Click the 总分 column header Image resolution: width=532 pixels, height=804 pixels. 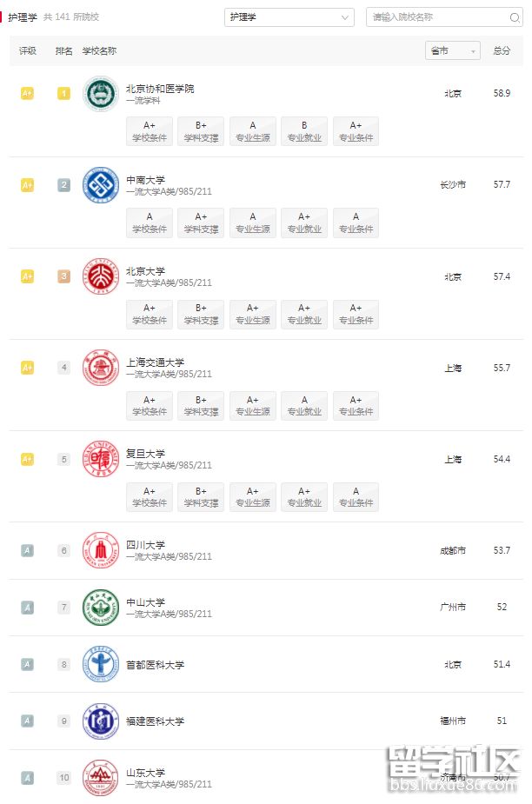tap(502, 50)
